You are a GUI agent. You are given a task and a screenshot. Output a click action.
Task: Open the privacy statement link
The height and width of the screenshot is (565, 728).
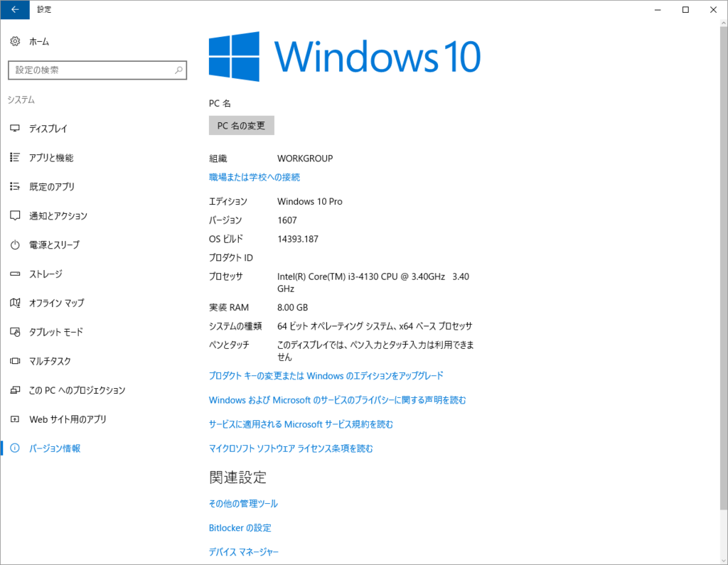pos(337,400)
